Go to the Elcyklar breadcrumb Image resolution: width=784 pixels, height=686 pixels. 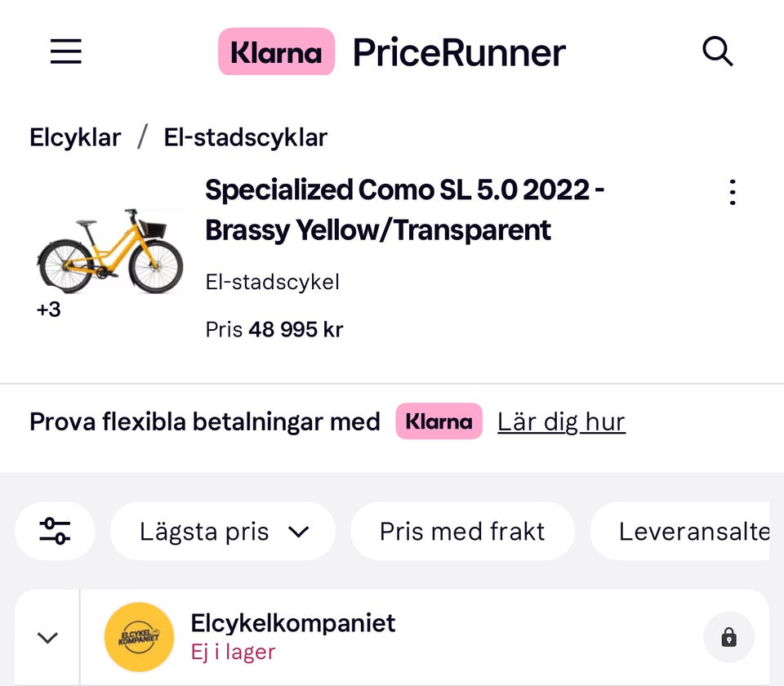(x=75, y=137)
